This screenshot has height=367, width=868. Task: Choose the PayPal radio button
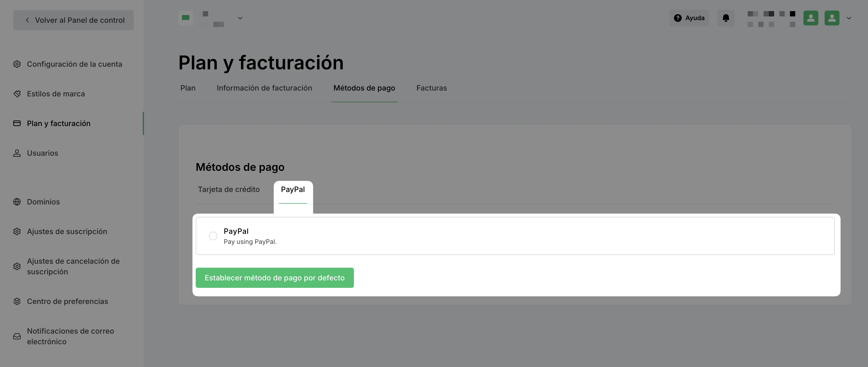(x=213, y=236)
